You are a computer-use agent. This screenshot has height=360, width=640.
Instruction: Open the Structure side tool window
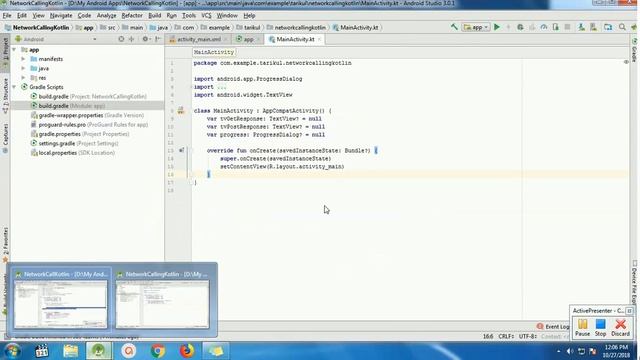click(5, 96)
